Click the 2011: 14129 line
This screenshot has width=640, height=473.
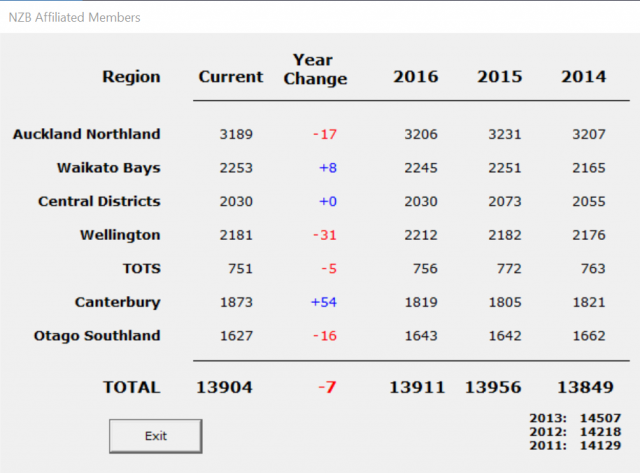coord(575,445)
